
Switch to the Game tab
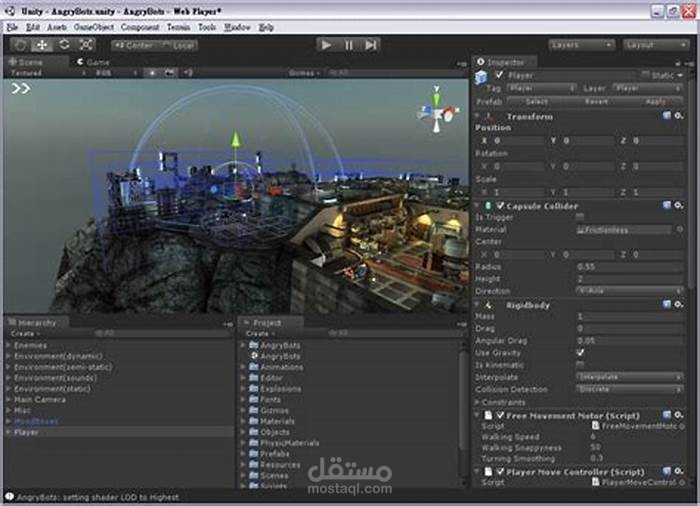click(x=93, y=62)
